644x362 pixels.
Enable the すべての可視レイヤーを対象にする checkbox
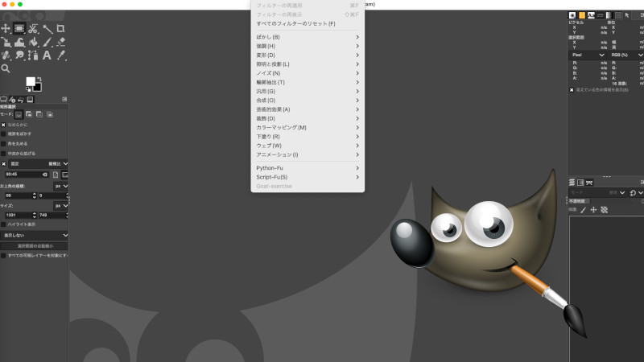tap(3, 255)
